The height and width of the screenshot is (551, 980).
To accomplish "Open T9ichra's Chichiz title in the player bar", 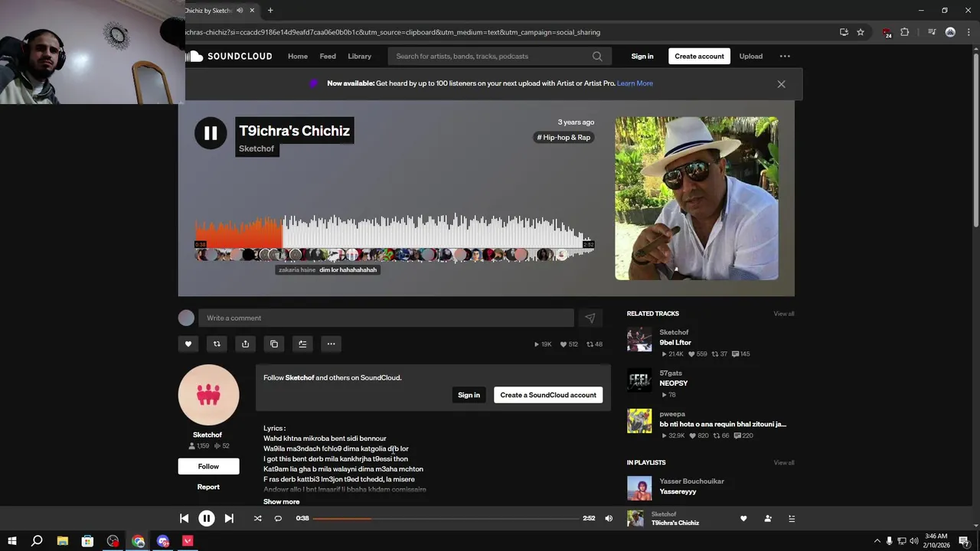I will (x=675, y=523).
